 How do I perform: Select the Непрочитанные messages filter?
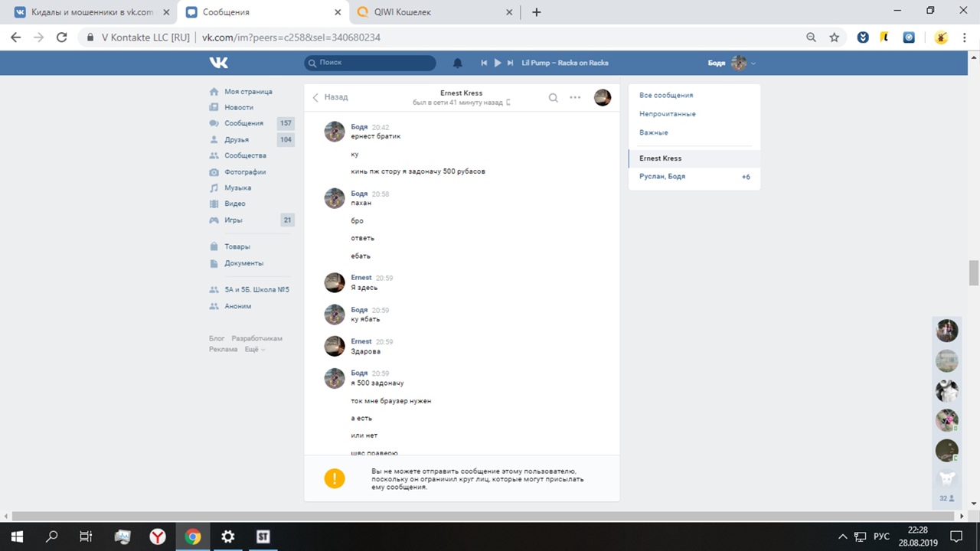668,114
